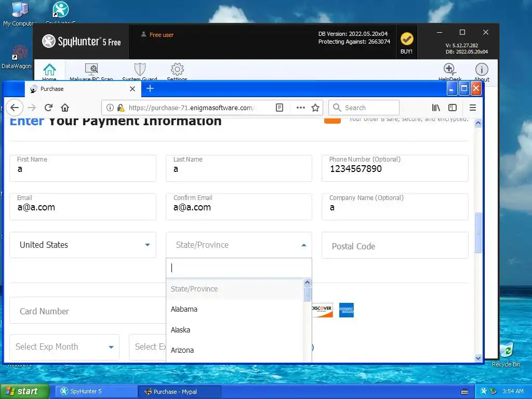Click the Email field
Image resolution: width=532 pixels, height=399 pixels.
pyautogui.click(x=83, y=207)
